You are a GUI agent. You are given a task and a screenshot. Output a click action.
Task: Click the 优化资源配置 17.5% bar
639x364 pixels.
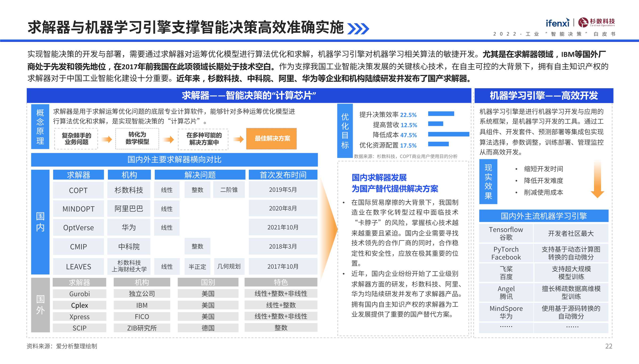438,144
